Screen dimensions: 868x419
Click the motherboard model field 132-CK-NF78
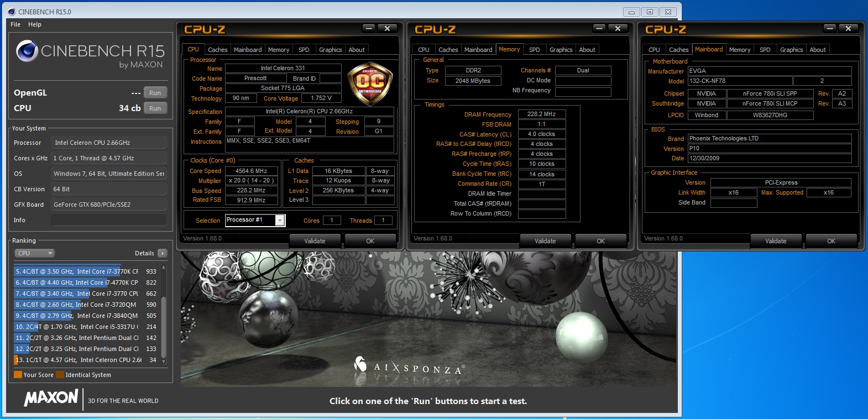coord(740,81)
